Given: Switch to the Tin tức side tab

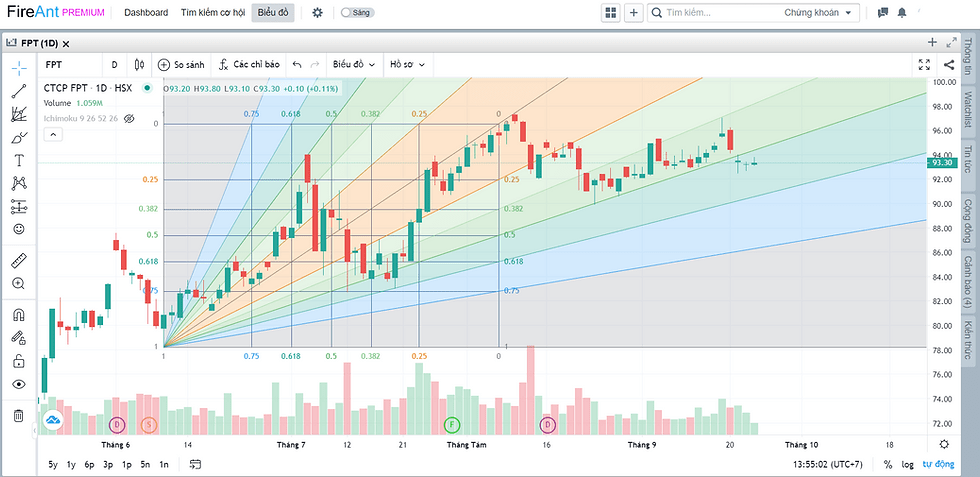Looking at the screenshot, I should [x=967, y=158].
